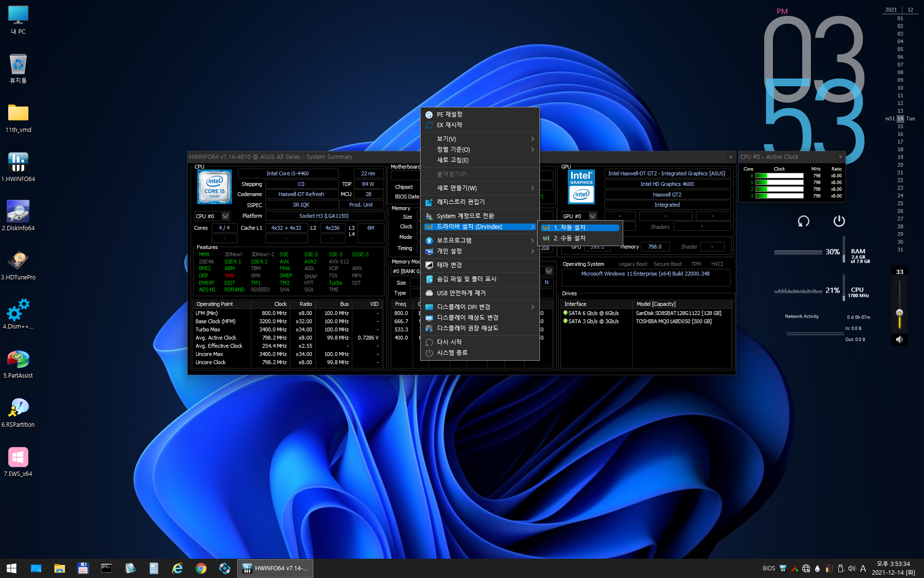Choose 다시 시작 in the context menu
Screen dimensions: 924x578
(x=480, y=342)
